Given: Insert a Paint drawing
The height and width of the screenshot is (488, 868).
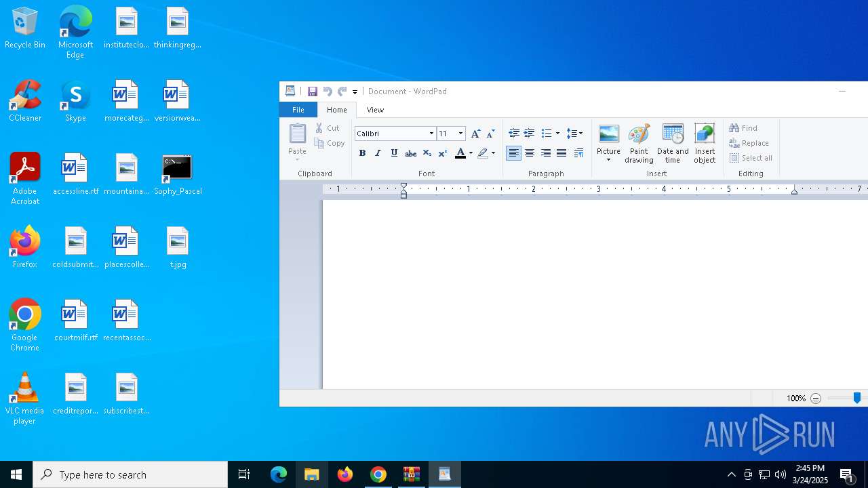Looking at the screenshot, I should coord(639,144).
